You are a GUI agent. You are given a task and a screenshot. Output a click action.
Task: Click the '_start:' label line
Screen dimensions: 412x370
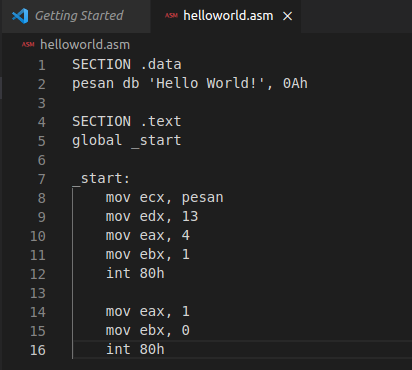tap(101, 178)
